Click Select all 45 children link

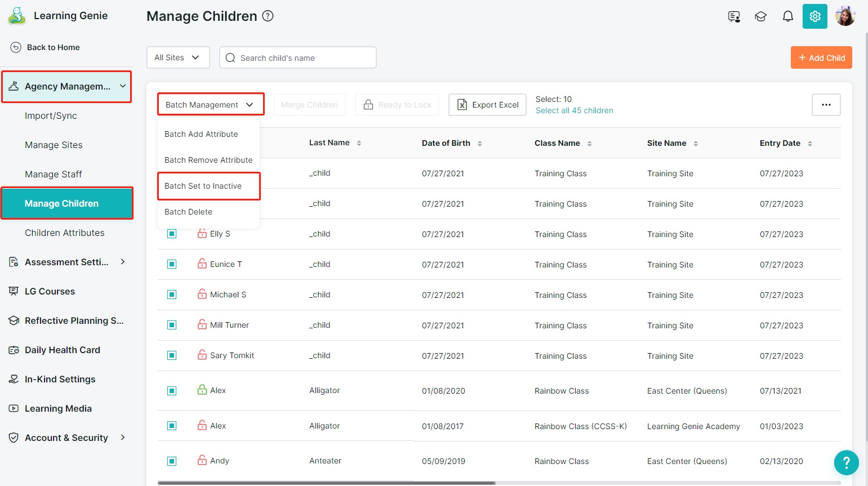click(574, 110)
